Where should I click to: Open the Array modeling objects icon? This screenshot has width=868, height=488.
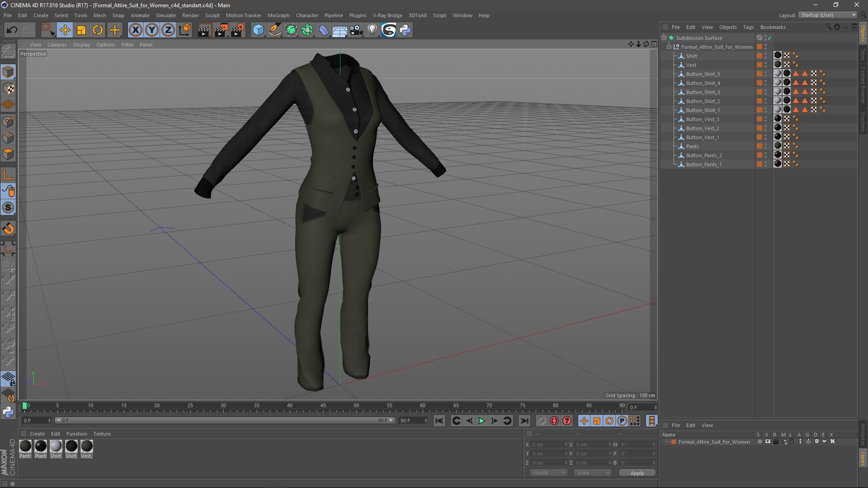[307, 30]
